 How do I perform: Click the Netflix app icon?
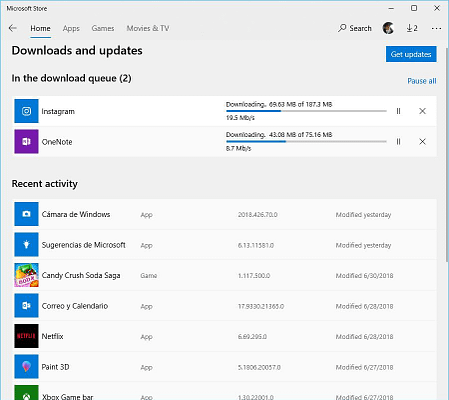26,336
